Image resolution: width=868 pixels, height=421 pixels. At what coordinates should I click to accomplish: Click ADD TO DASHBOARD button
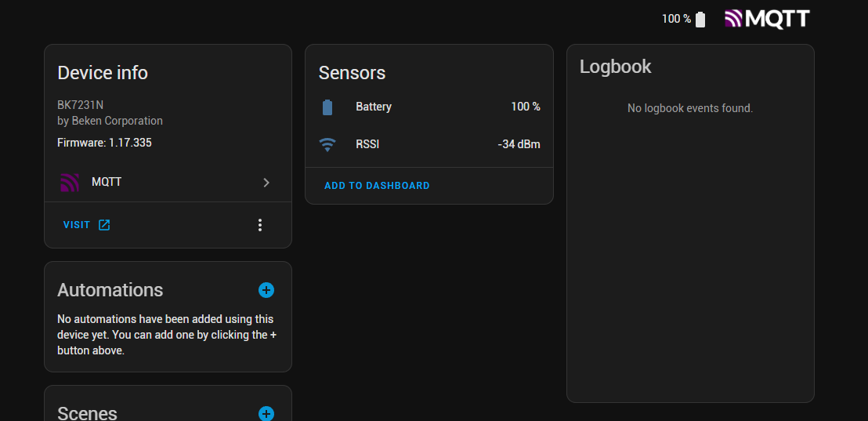point(377,186)
